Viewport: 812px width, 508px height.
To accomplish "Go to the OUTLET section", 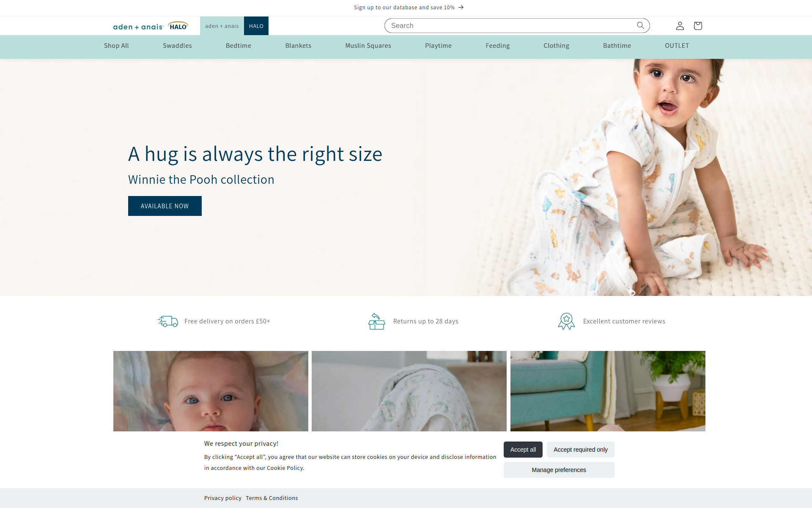I will point(677,46).
